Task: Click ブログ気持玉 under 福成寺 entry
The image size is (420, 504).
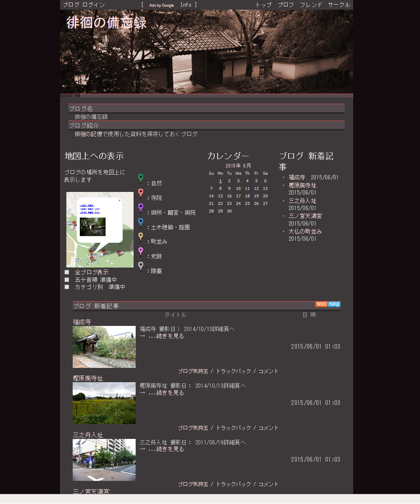Action: pyautogui.click(x=193, y=371)
